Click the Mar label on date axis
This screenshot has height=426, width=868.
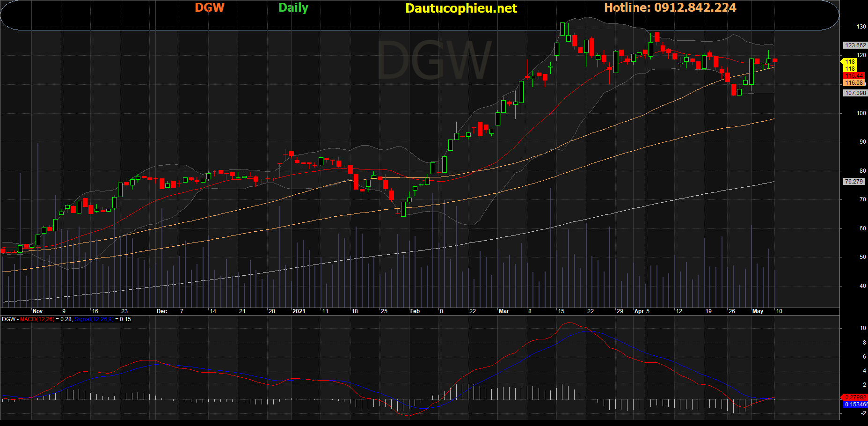click(504, 311)
